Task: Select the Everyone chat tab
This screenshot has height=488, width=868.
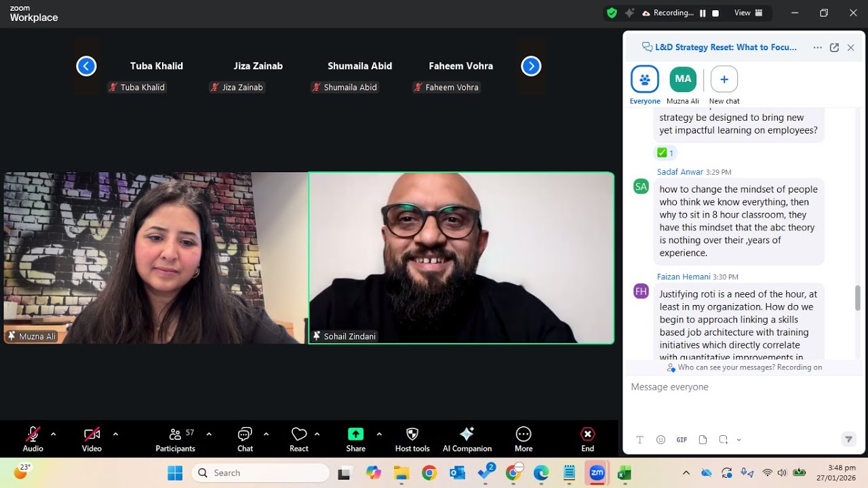Action: click(x=644, y=80)
